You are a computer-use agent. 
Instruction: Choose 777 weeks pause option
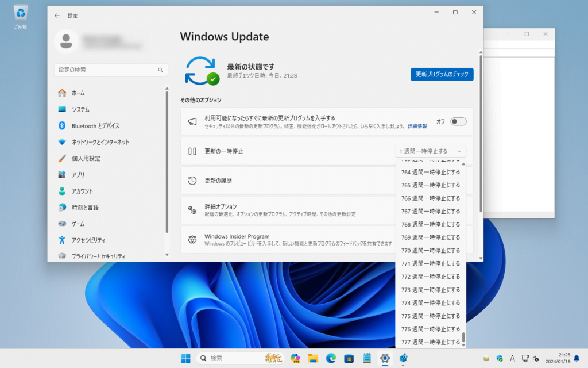[431, 342]
